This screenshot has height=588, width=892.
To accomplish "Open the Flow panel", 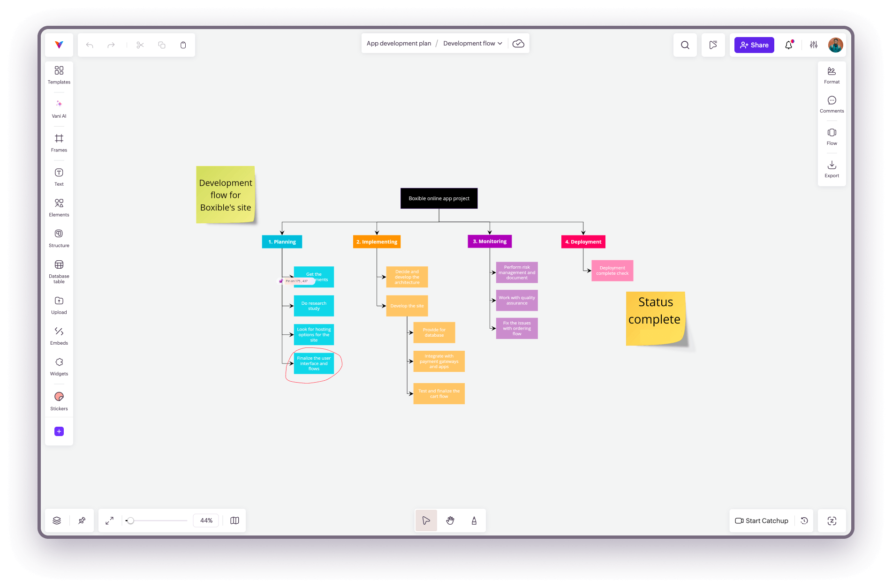I will [832, 136].
